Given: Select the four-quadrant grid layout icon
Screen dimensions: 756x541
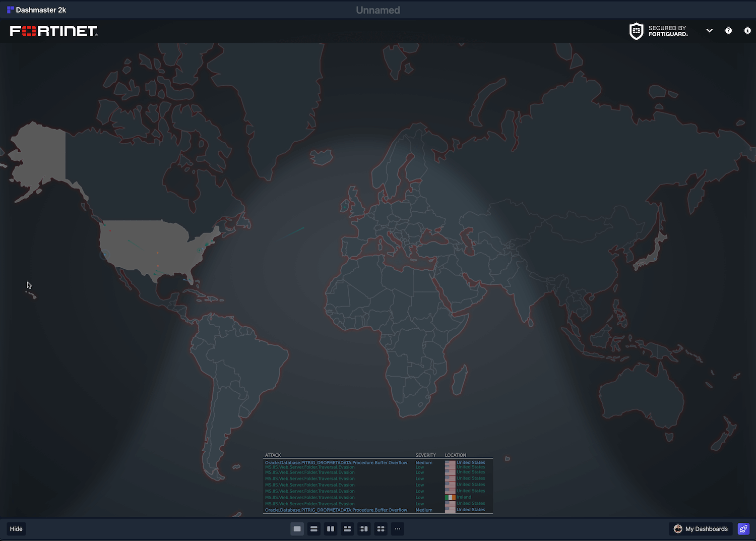Looking at the screenshot, I should pos(381,528).
